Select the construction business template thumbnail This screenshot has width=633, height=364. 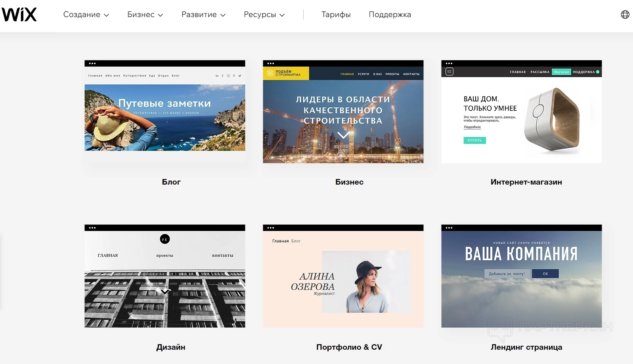pyautogui.click(x=343, y=112)
